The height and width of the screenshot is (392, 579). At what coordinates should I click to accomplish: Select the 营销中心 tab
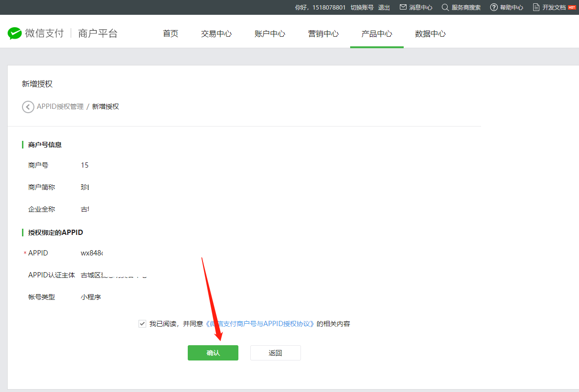323,33
